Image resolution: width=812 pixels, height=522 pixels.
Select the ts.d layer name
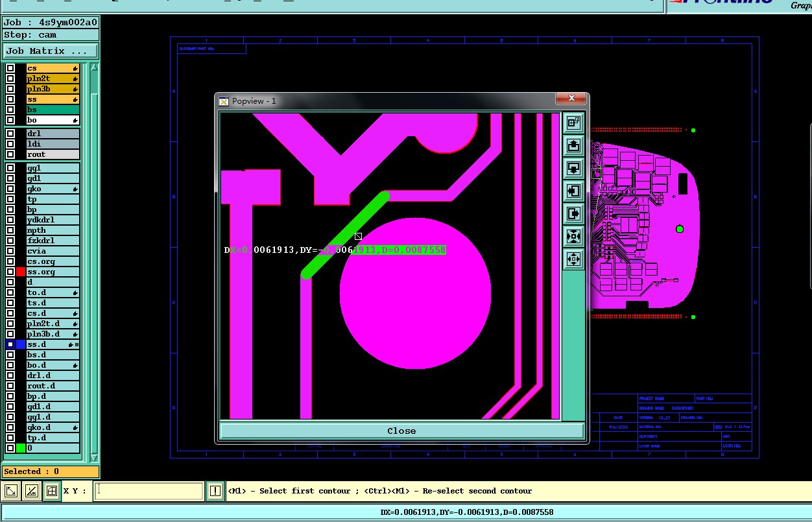(53, 303)
